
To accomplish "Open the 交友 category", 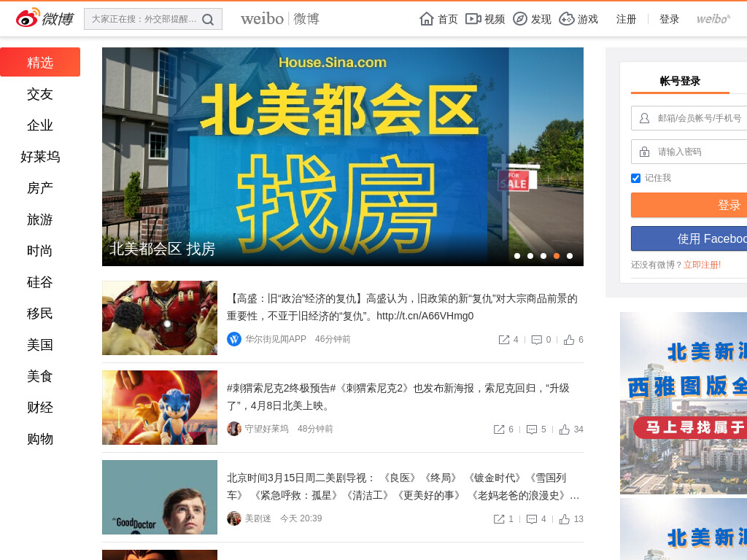I will (40, 94).
